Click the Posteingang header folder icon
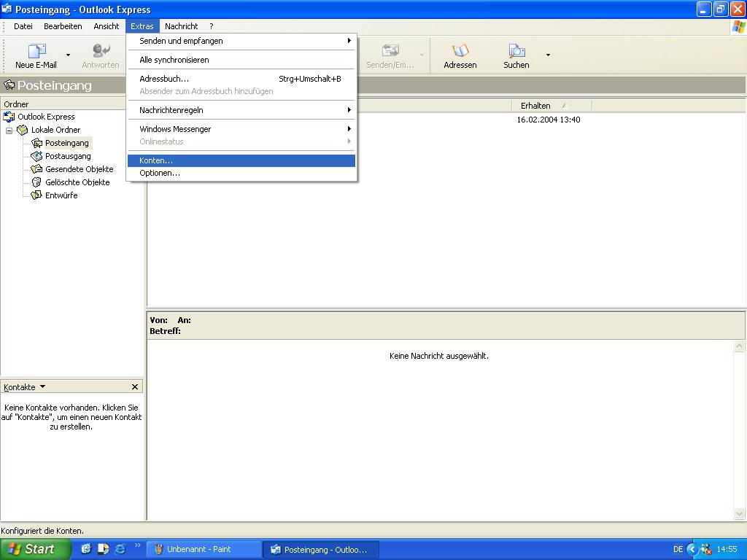Image resolution: width=747 pixels, height=560 pixels. (x=9, y=85)
